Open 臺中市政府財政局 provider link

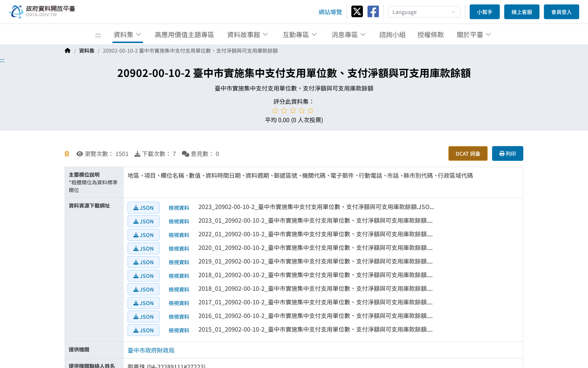151,350
